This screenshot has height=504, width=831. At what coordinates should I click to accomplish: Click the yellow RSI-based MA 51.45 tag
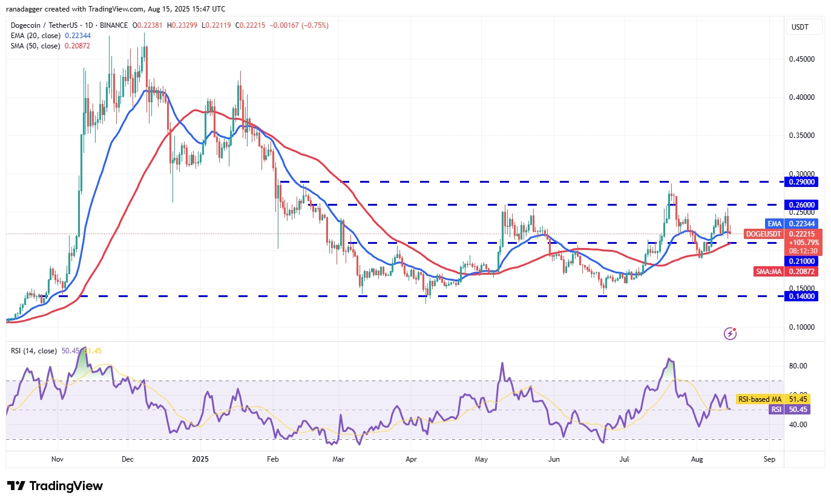coord(777,399)
